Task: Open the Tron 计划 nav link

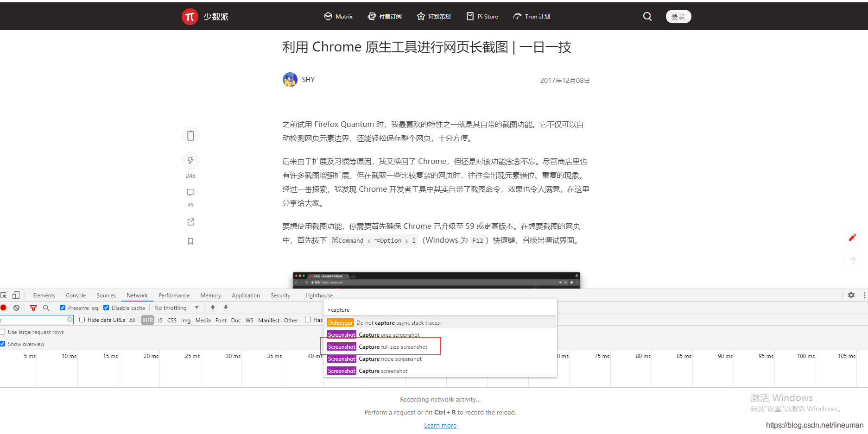Action: (532, 17)
